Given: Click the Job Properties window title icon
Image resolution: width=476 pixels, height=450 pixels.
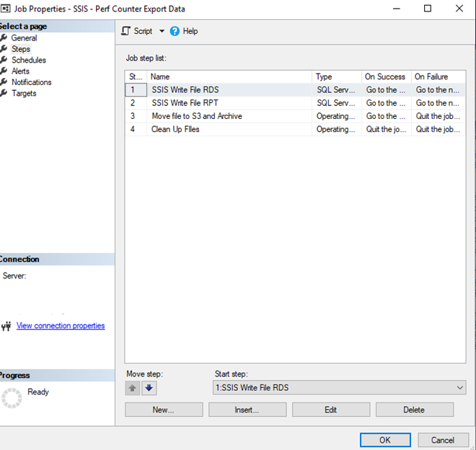Looking at the screenshot, I should 6,9.
